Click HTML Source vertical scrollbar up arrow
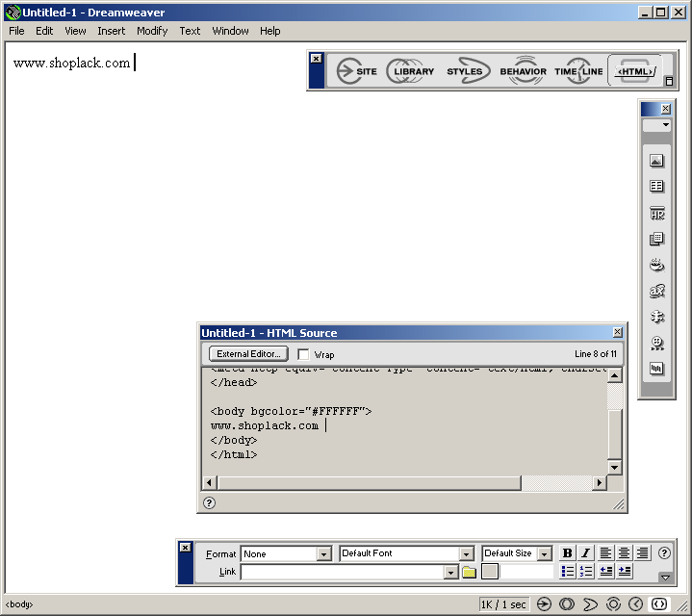This screenshot has width=692, height=616. coord(615,375)
